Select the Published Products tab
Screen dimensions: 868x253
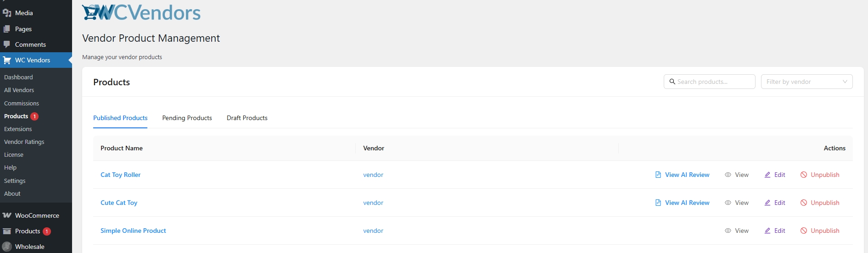(120, 118)
